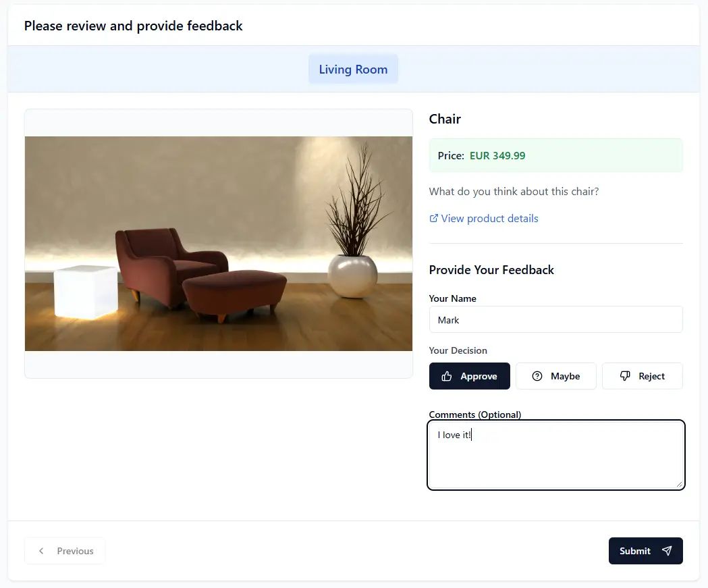708x588 pixels.
Task: Choose the Maybe decision option
Action: pyautogui.click(x=556, y=376)
